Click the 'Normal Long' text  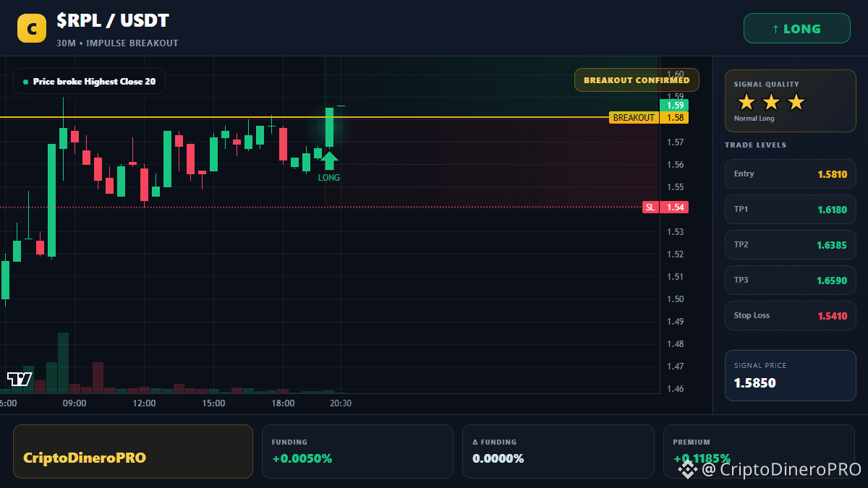click(754, 119)
